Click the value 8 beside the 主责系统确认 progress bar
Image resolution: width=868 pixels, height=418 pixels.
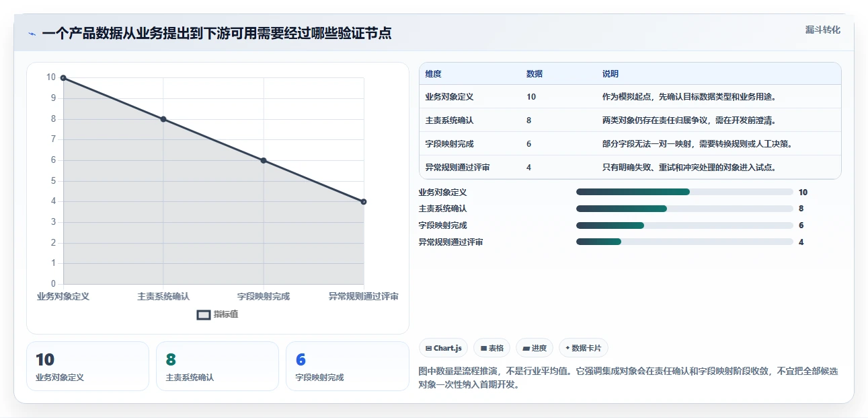coord(801,209)
